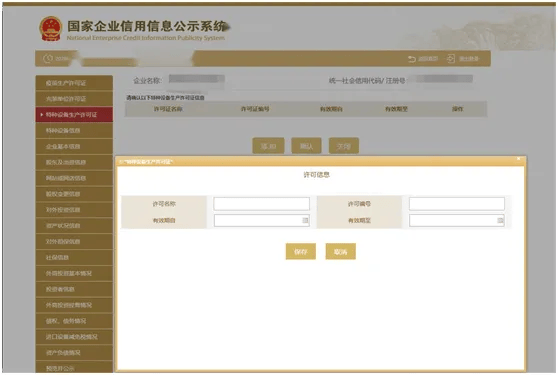Click the national emblem logo
The image size is (558, 375).
(x=51, y=28)
